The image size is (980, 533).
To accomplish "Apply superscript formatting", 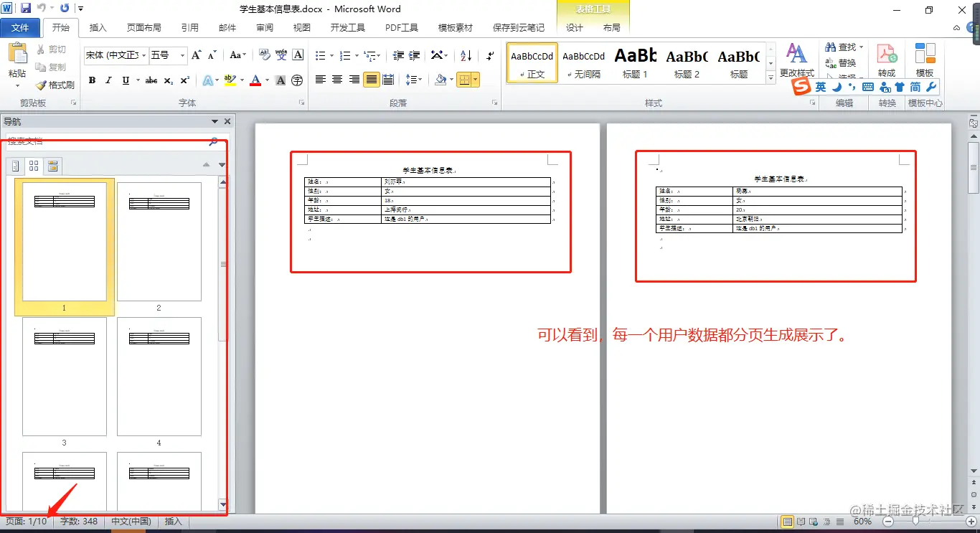I will pyautogui.click(x=184, y=80).
